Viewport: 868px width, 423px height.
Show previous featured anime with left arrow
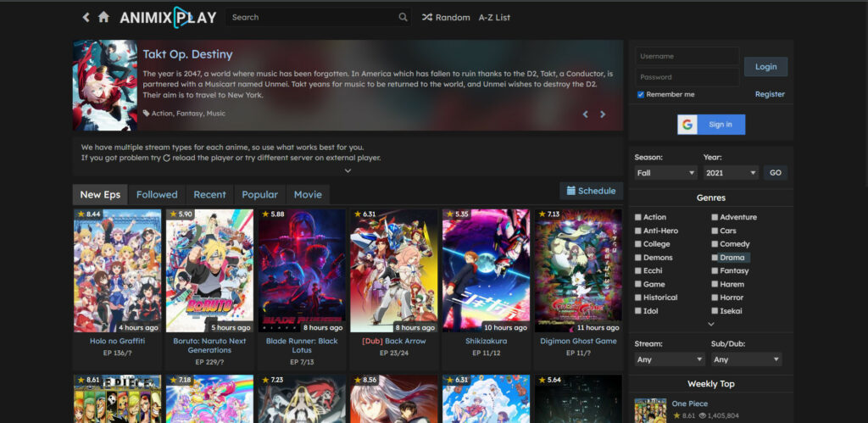coord(585,114)
